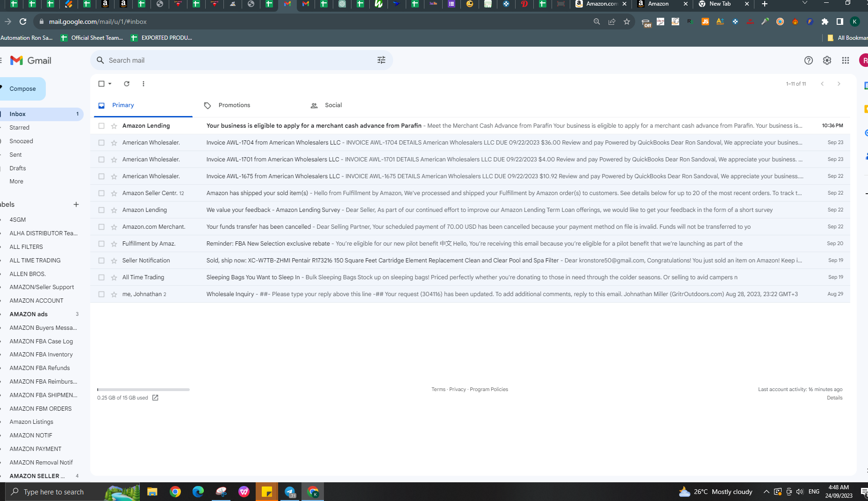This screenshot has height=501, width=868.
Task: Open Gmail Support help icon
Action: [809, 60]
